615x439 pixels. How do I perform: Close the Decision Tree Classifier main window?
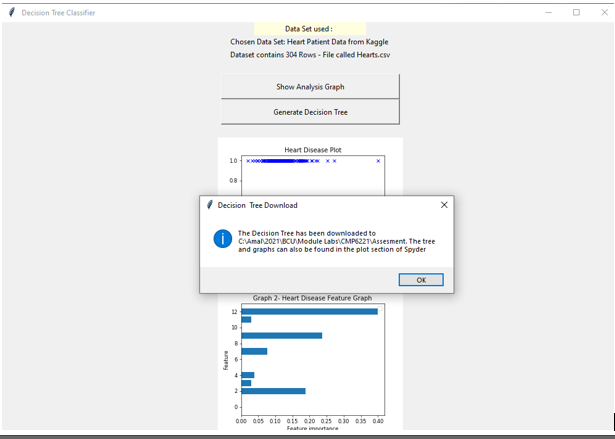click(x=604, y=13)
